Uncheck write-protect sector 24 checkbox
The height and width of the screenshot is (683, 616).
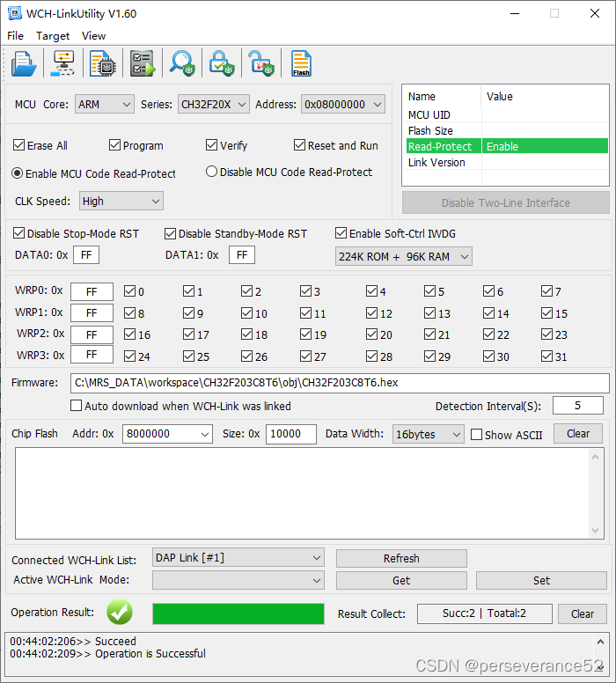(129, 356)
